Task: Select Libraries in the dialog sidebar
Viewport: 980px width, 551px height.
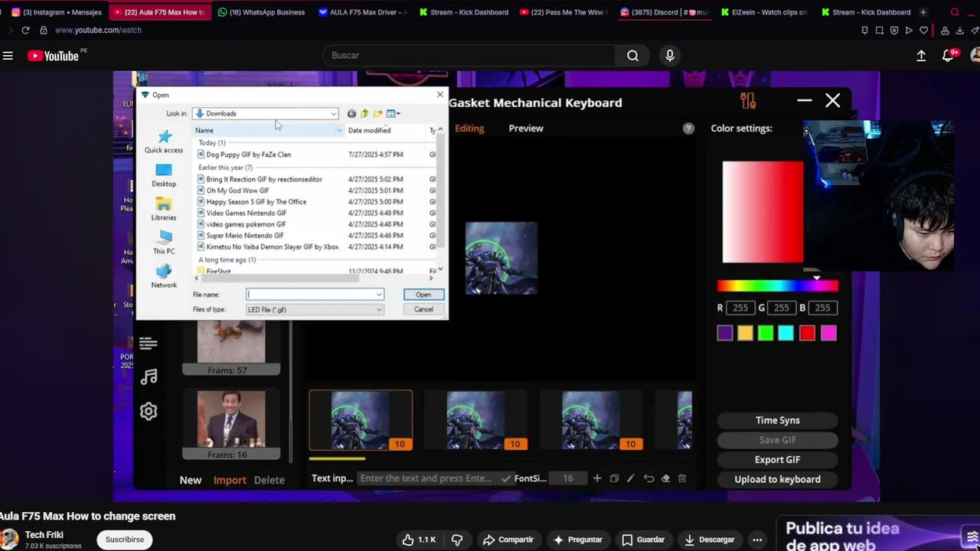Action: [x=164, y=209]
